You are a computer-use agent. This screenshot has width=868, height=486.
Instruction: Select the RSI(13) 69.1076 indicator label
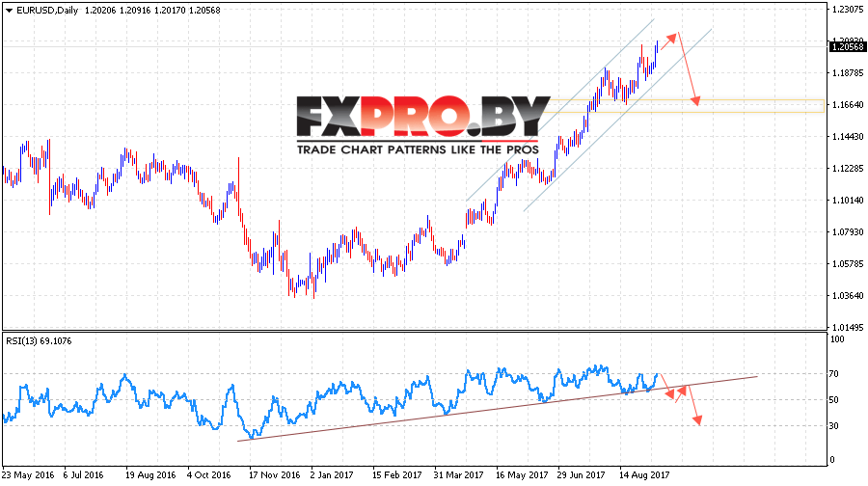tap(39, 341)
